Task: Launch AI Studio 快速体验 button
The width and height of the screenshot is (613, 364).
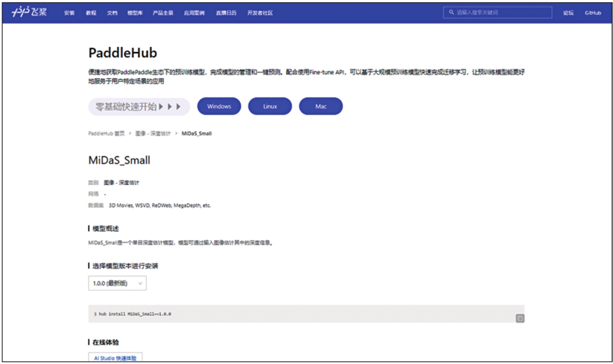Action: [115, 358]
